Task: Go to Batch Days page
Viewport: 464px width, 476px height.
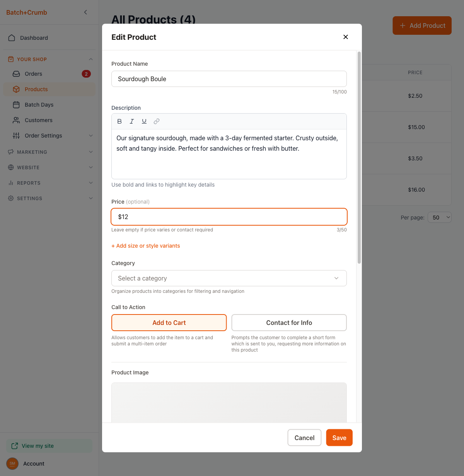Action: click(39, 105)
